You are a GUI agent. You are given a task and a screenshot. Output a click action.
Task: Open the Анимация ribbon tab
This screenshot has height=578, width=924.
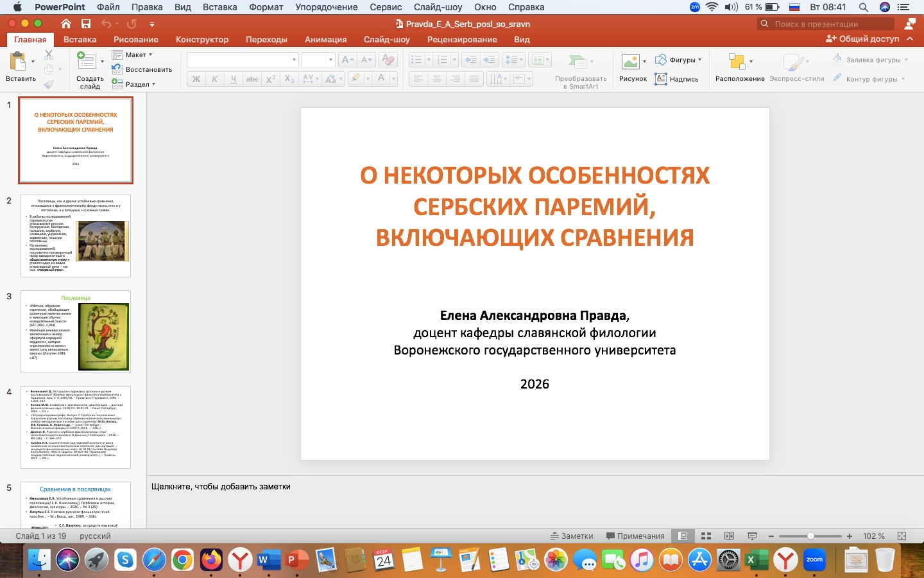325,39
